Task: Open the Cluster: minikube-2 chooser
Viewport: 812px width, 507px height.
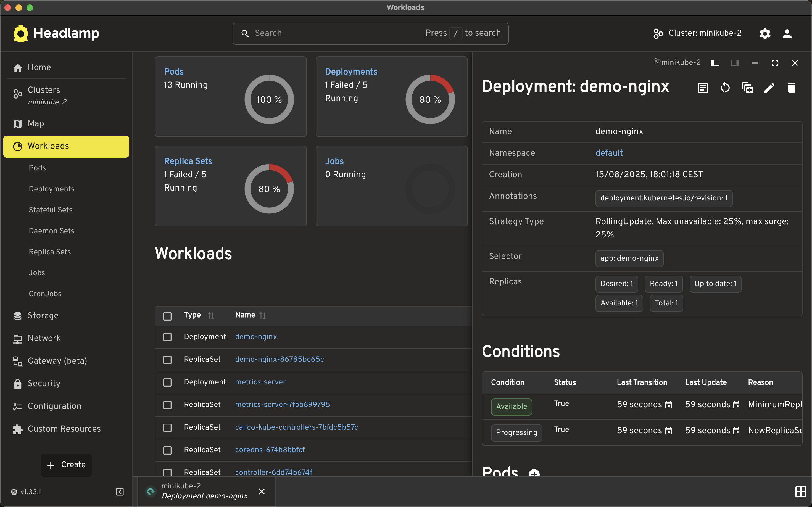Action: pos(698,33)
